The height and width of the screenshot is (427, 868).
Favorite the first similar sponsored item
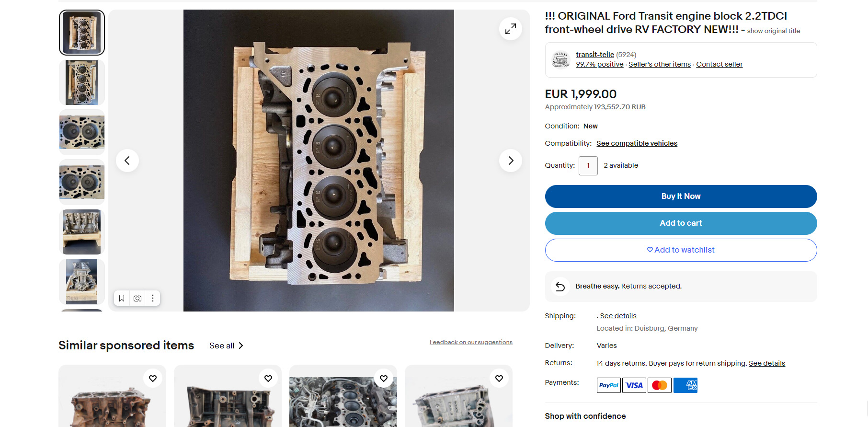click(153, 379)
